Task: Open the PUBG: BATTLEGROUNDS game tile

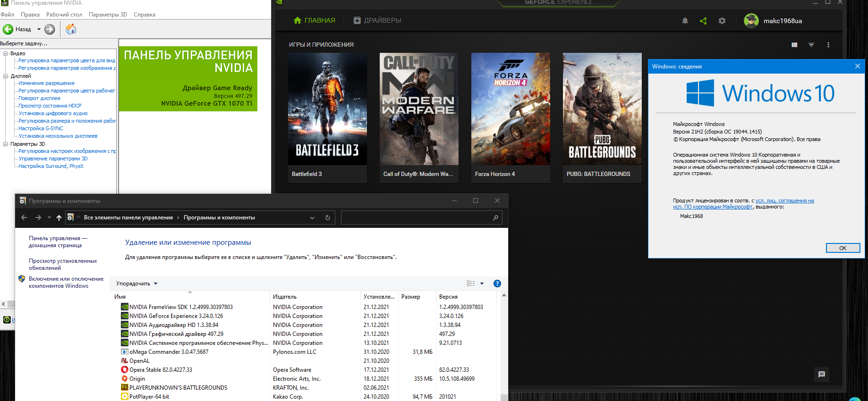Action: tap(602, 117)
